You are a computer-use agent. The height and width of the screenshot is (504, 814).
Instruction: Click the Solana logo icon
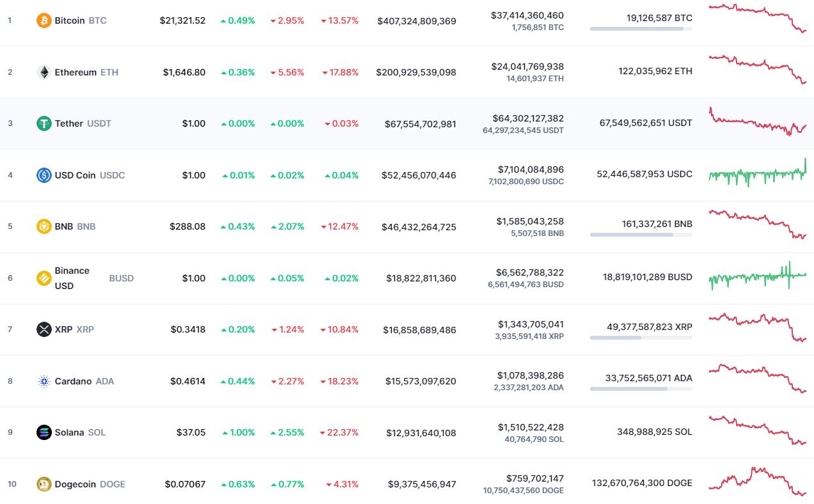pos(44,432)
